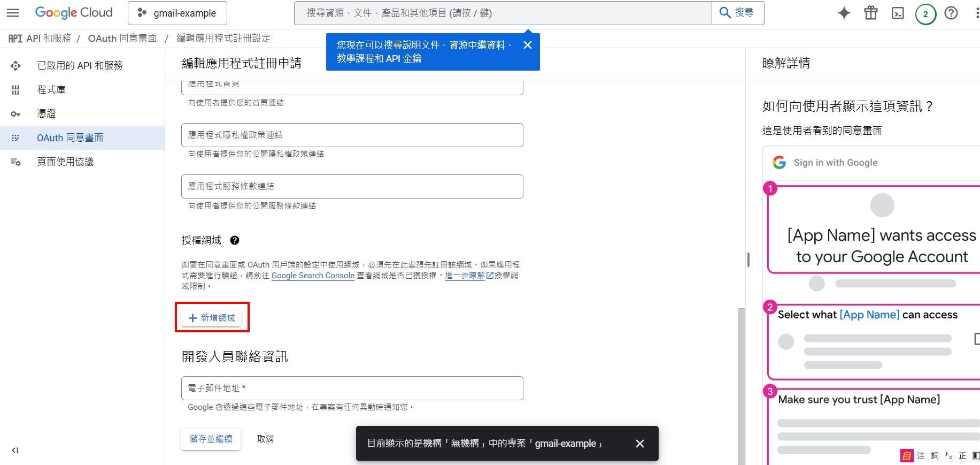Click the Google G logo in preview
Viewport: 980px width, 465px height.
(x=780, y=163)
